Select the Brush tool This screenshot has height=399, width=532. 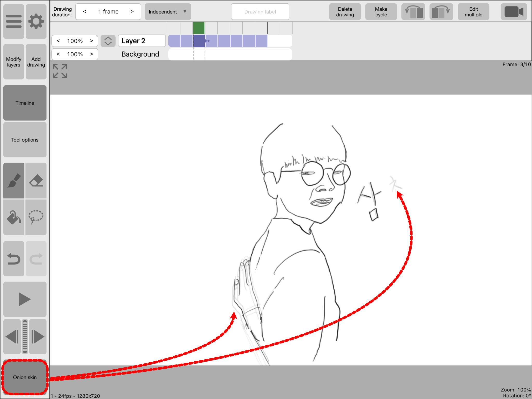pos(14,181)
